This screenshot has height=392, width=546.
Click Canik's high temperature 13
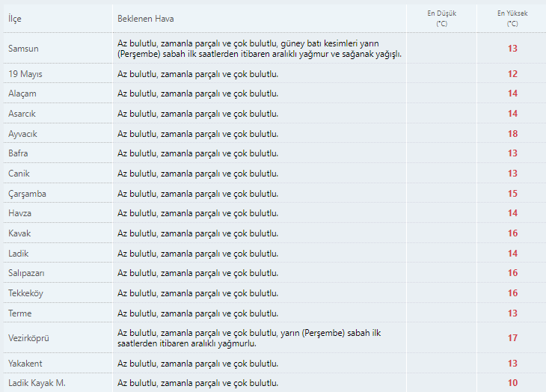point(512,174)
